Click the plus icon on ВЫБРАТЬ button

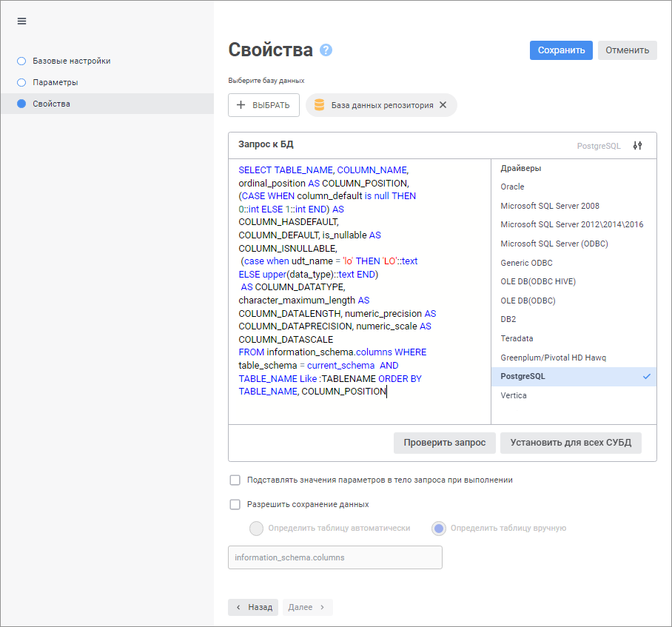pos(241,105)
